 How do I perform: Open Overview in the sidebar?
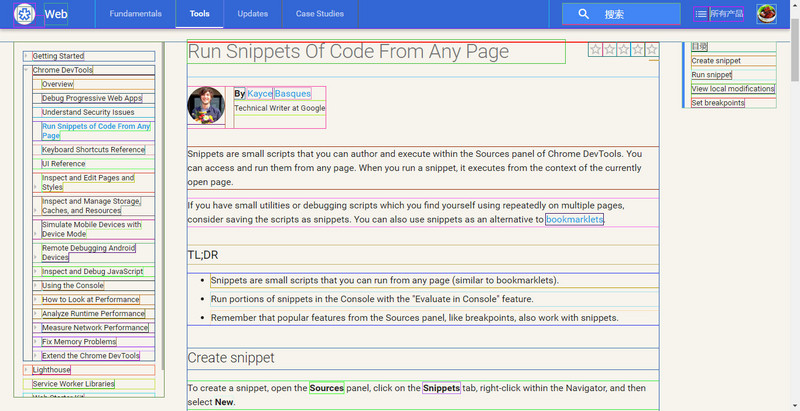tap(58, 84)
